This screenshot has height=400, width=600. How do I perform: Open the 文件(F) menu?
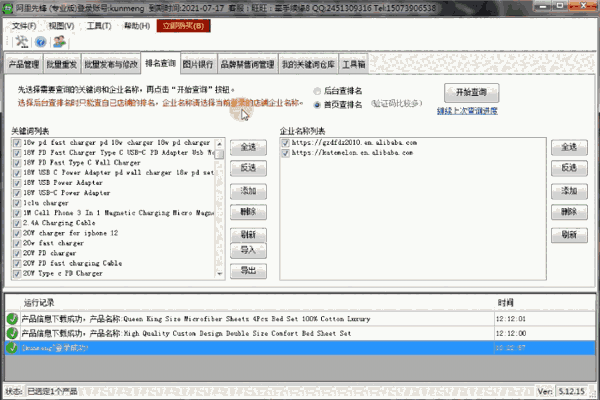tap(23, 22)
